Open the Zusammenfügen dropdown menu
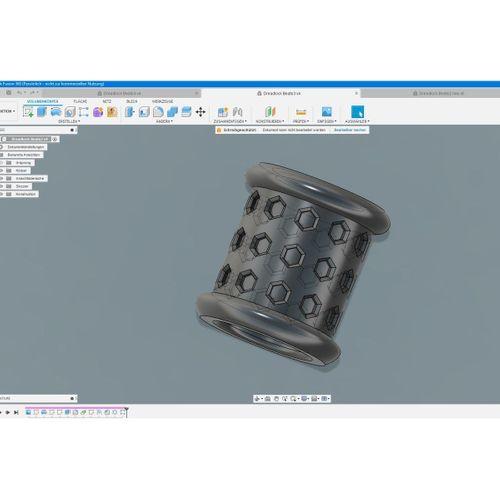This screenshot has width=500, height=500. [230, 121]
